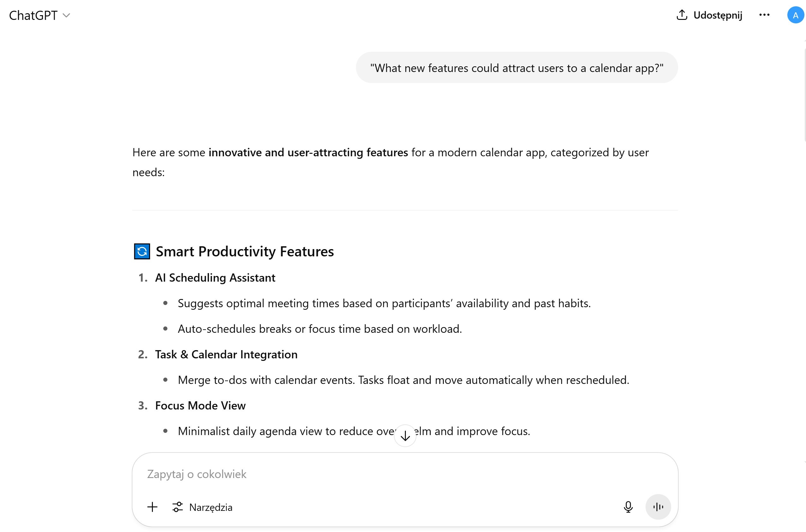Image resolution: width=806 pixels, height=532 pixels.
Task: Click the "Auto-schedules breaks" bullet text
Action: (x=320, y=329)
